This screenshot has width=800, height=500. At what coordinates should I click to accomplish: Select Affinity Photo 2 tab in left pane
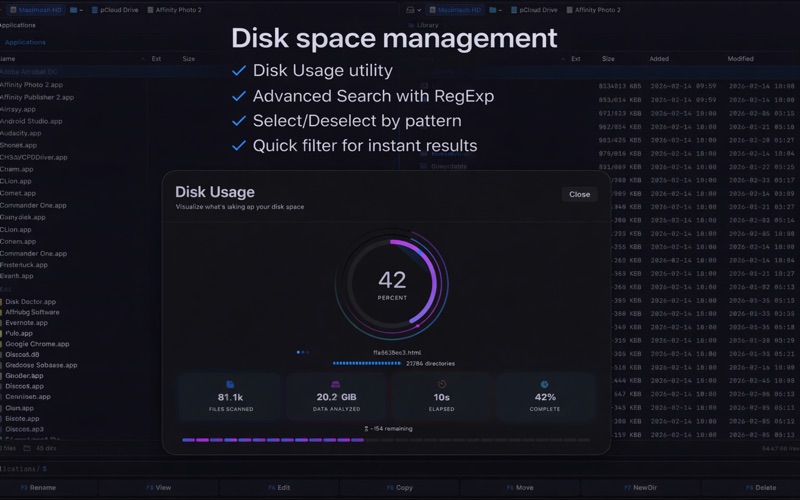coord(174,10)
